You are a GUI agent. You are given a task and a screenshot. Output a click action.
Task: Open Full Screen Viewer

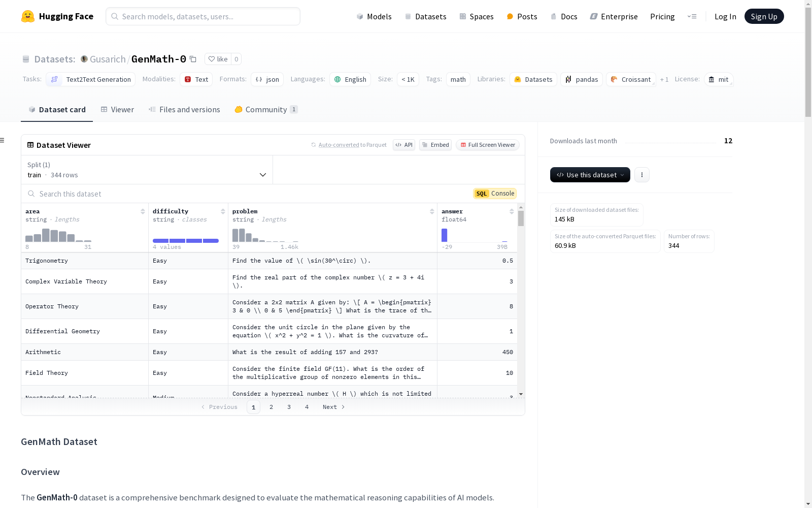click(488, 145)
